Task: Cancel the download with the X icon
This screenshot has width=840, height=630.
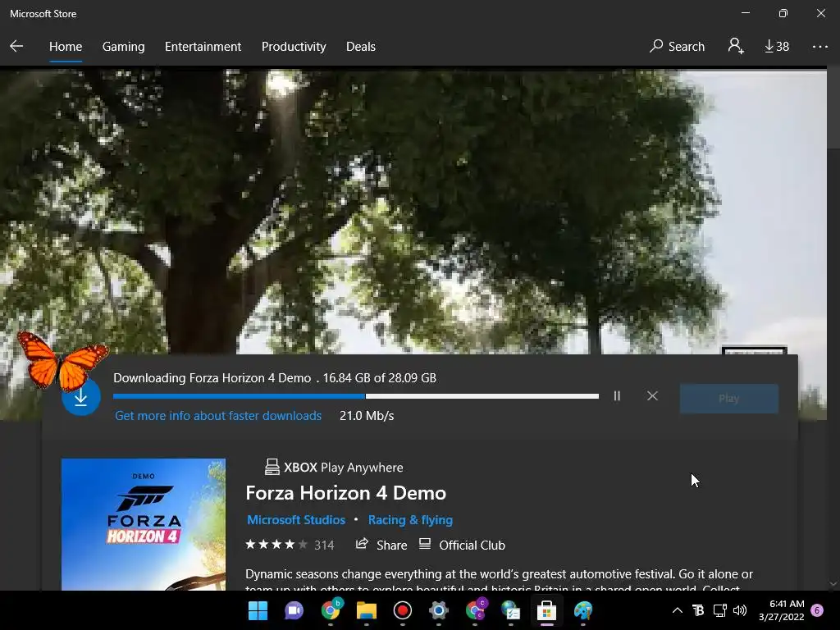Action: [x=652, y=396]
